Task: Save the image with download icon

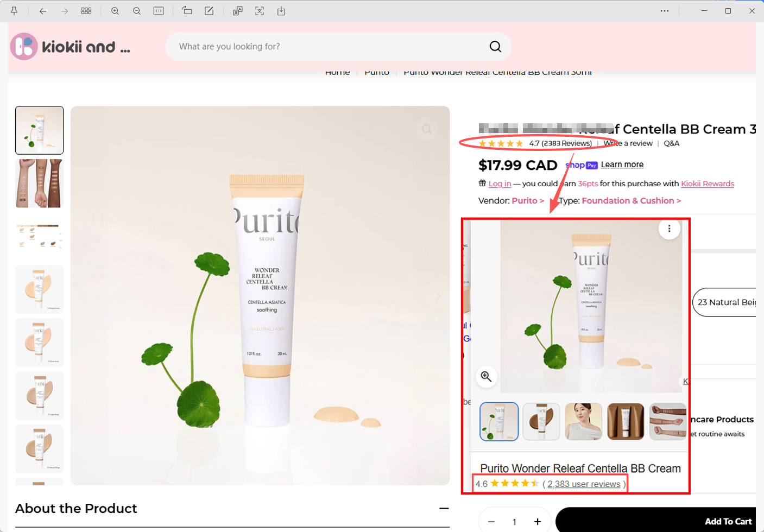Action: (x=281, y=11)
